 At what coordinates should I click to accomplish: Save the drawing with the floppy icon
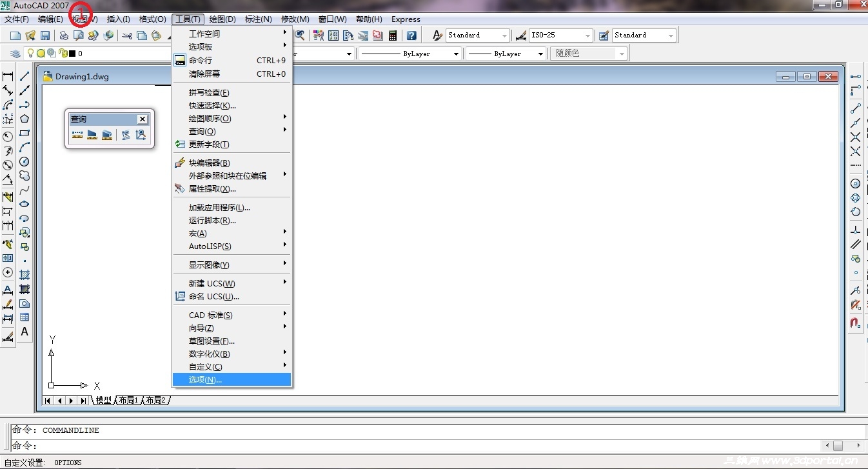pos(45,35)
